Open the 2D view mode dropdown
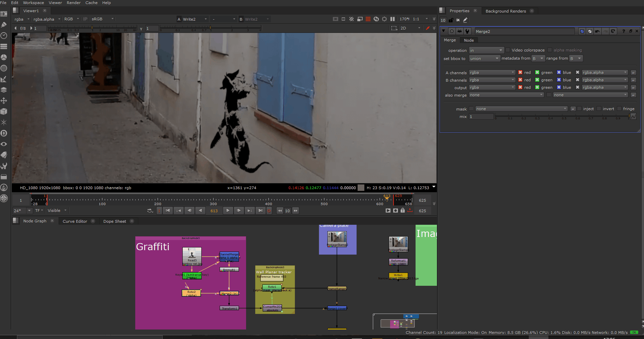644x339 pixels. (410, 28)
